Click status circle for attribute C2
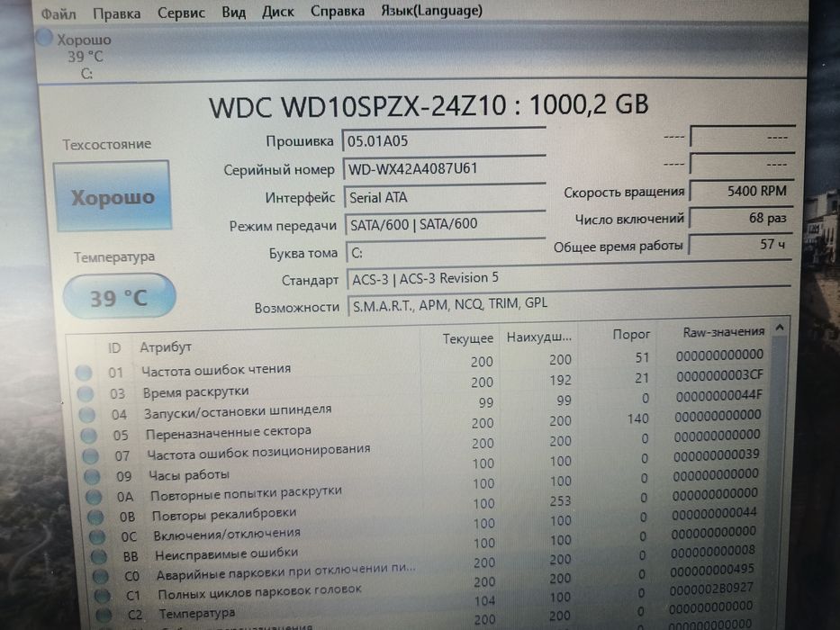The width and height of the screenshot is (840, 630). click(x=104, y=615)
